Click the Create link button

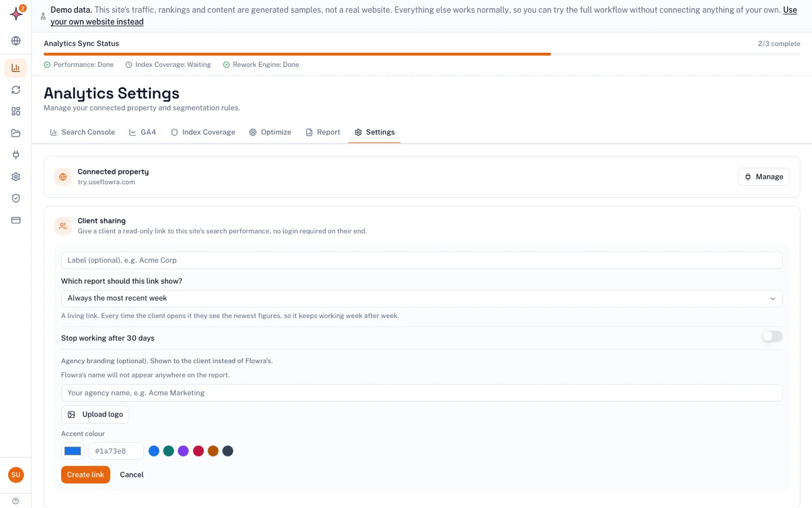click(85, 474)
